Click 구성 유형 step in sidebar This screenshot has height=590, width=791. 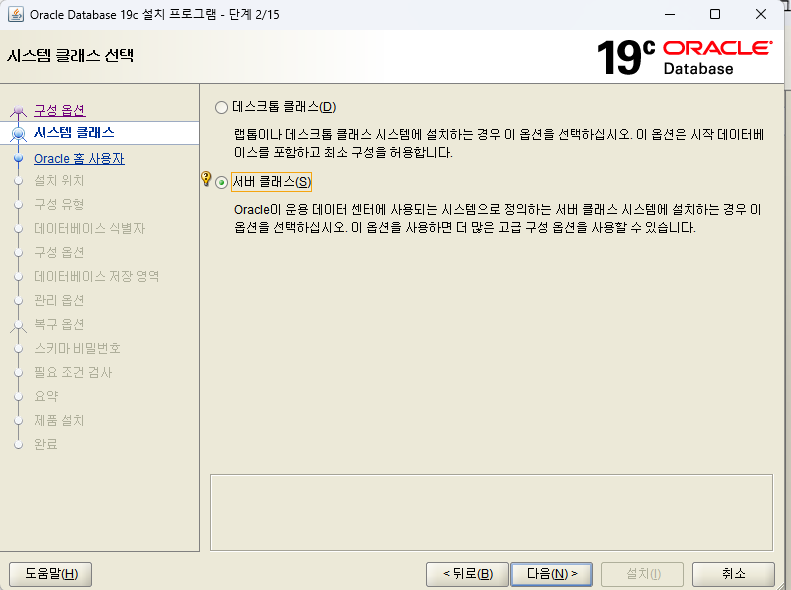tap(59, 204)
